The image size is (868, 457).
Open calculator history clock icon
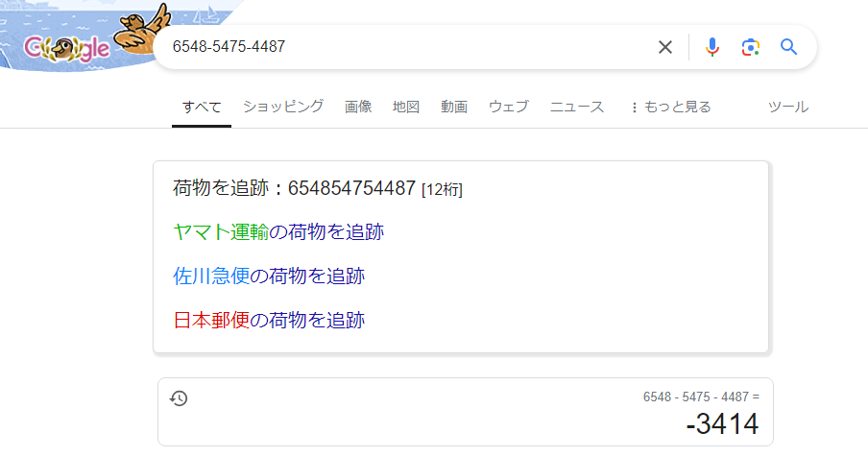[179, 398]
